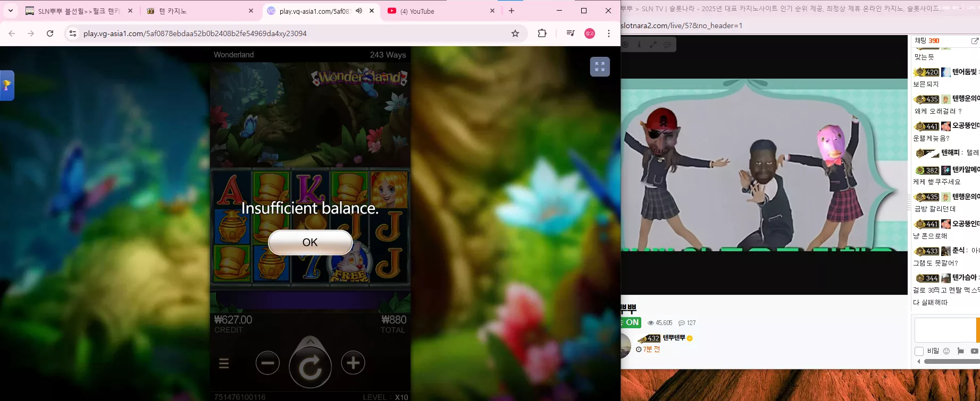Increase the bet with the plus button

[353, 363]
